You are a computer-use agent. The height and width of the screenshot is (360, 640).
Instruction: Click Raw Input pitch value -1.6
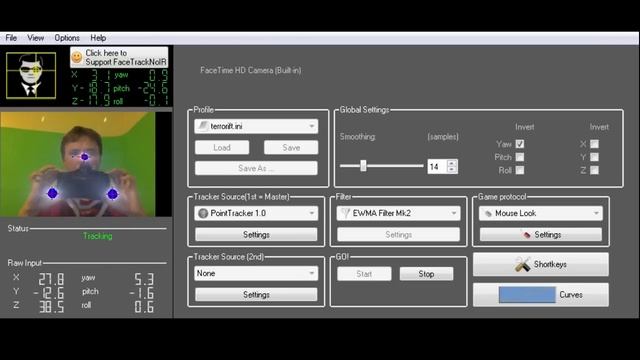142,293
